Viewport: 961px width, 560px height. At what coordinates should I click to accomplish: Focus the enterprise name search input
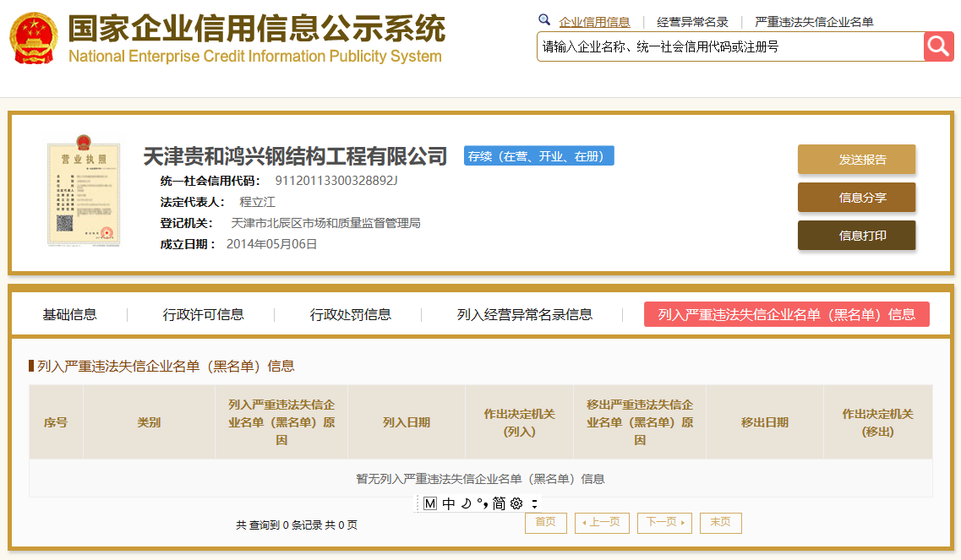[x=730, y=46]
